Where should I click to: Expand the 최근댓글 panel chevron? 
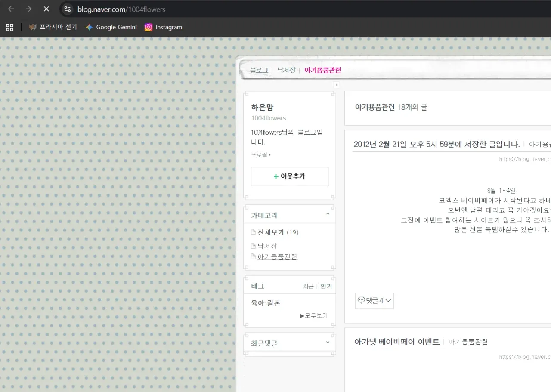point(327,343)
